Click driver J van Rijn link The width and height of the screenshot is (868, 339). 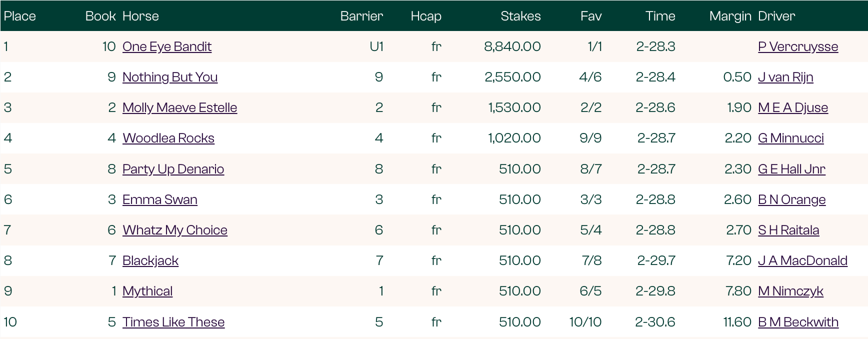[785, 77]
